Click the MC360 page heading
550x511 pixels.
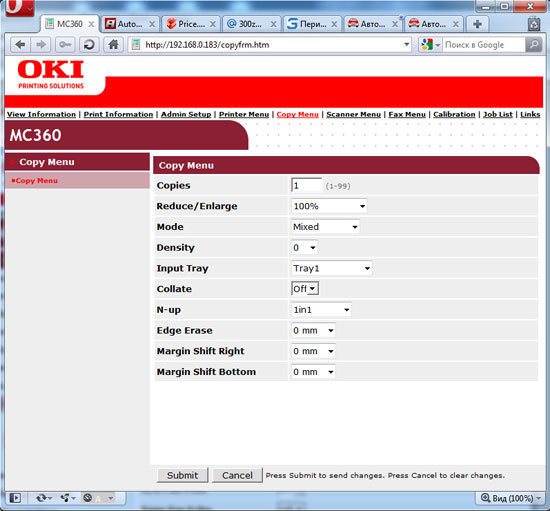tap(35, 135)
